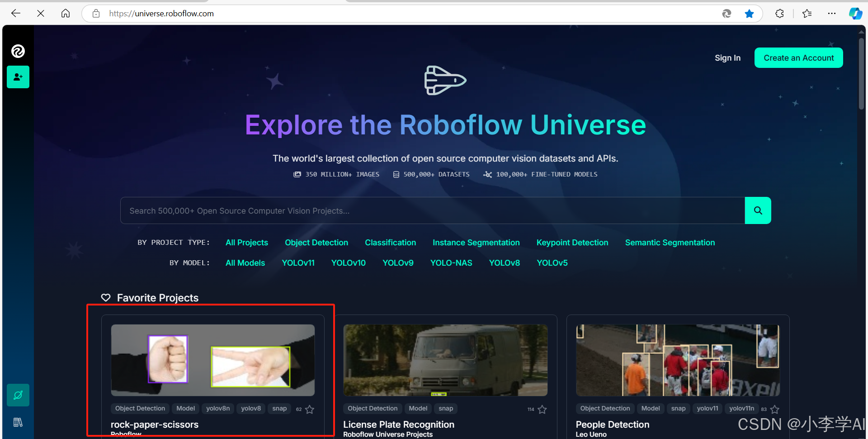Filter by Classification project type
Image resolution: width=868 pixels, height=439 pixels.
tap(391, 243)
